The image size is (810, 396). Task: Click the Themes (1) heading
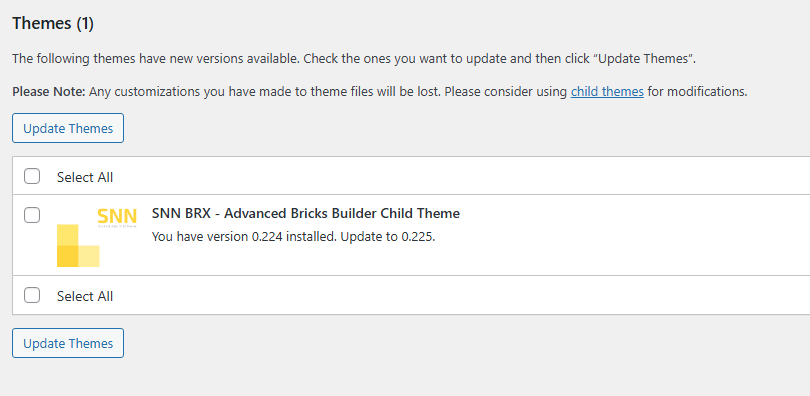coord(53,23)
